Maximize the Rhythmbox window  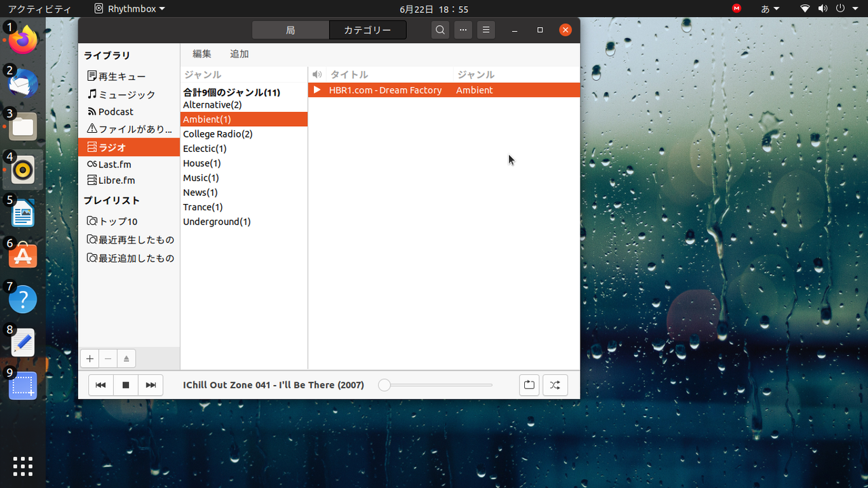(x=540, y=30)
